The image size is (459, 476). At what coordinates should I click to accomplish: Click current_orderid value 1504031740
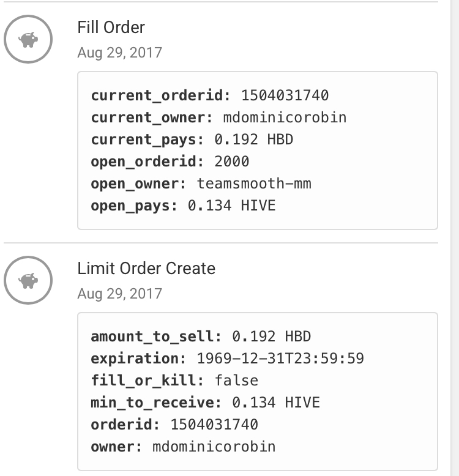tap(285, 95)
